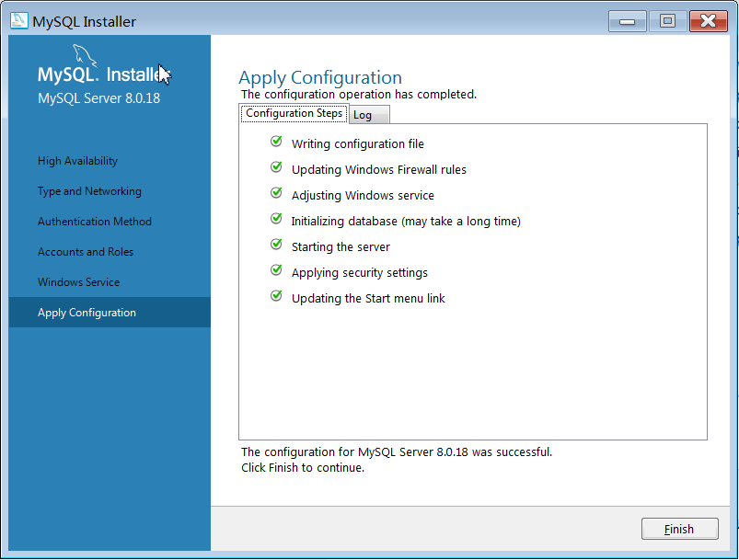Select Apply Configuration in sidebar
This screenshot has height=560, width=739.
[110, 313]
